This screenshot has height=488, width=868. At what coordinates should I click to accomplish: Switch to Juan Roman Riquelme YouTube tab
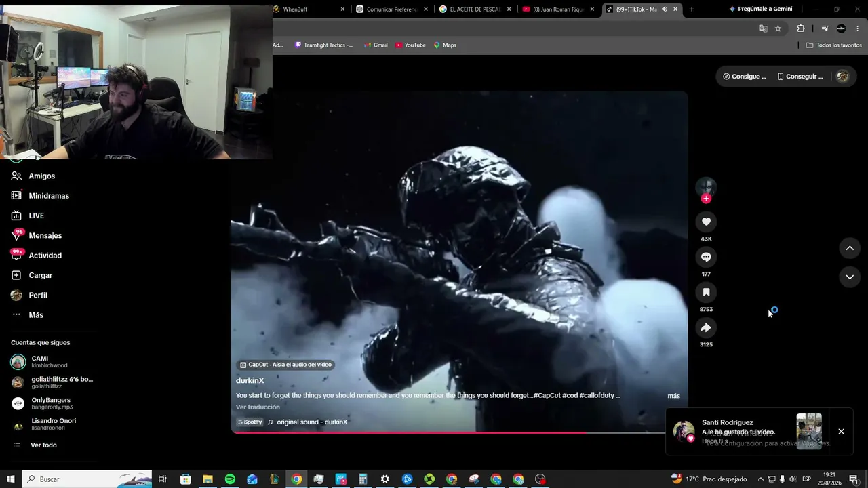(x=558, y=9)
